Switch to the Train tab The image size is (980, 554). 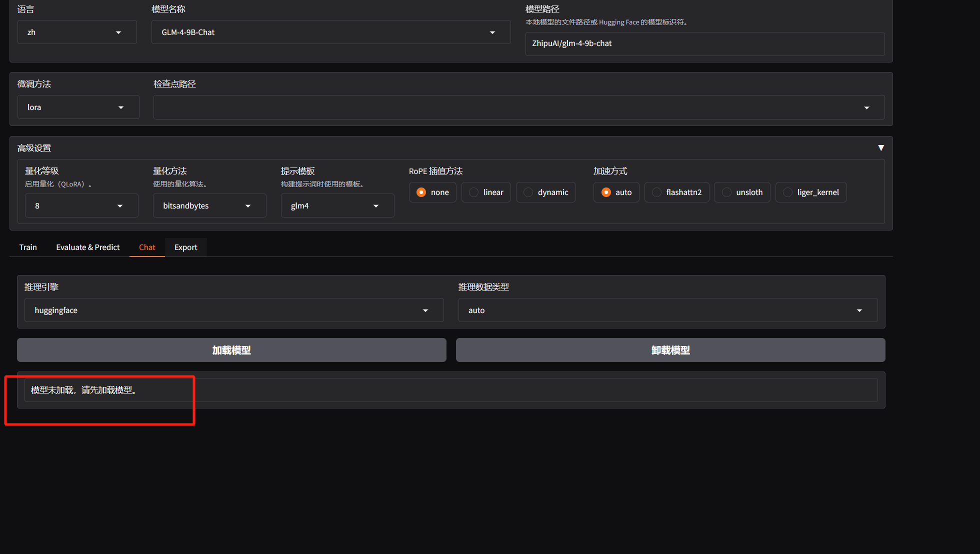(28, 247)
